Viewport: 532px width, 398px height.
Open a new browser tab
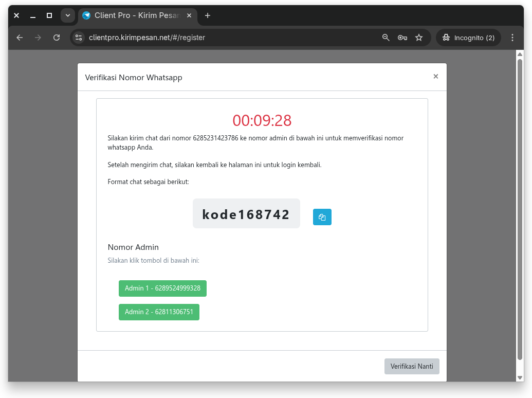click(x=208, y=15)
